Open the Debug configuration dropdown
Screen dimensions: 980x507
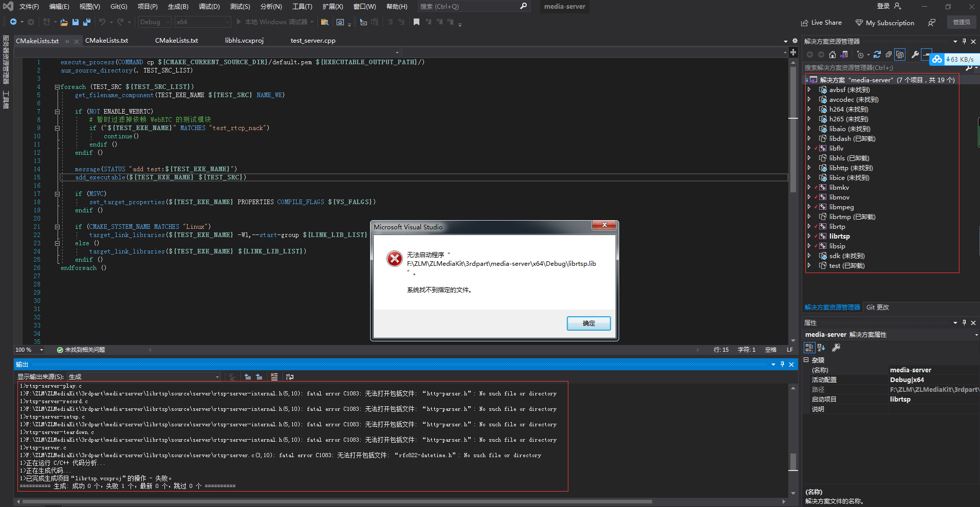click(155, 22)
